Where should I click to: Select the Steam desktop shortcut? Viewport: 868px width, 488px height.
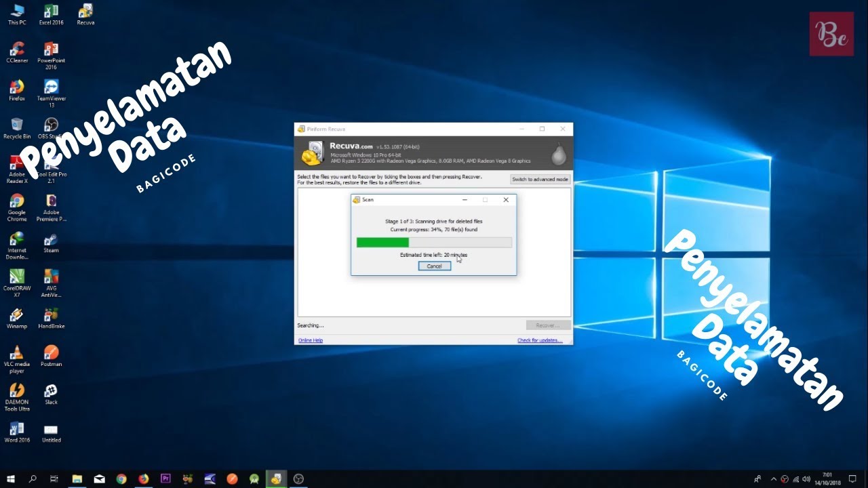click(51, 242)
